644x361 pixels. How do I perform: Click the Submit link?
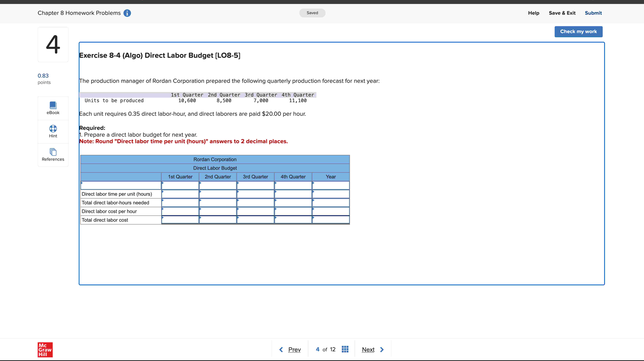point(593,13)
